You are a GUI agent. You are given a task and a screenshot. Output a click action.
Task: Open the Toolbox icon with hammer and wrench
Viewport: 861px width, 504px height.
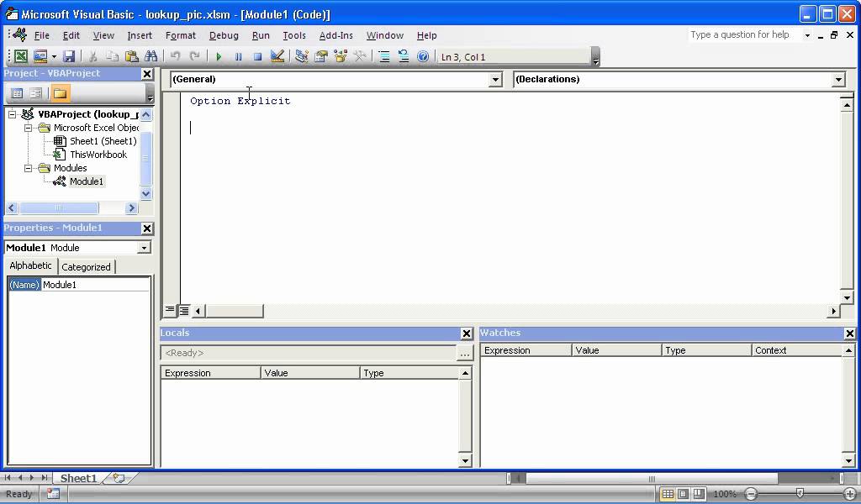pos(360,56)
